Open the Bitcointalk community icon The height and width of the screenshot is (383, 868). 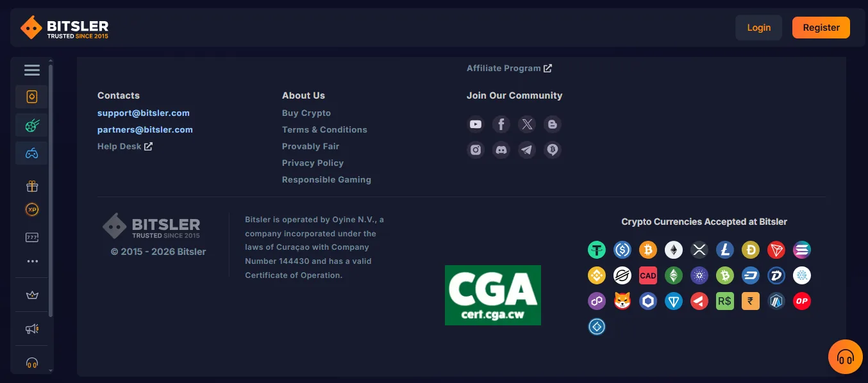point(553,150)
